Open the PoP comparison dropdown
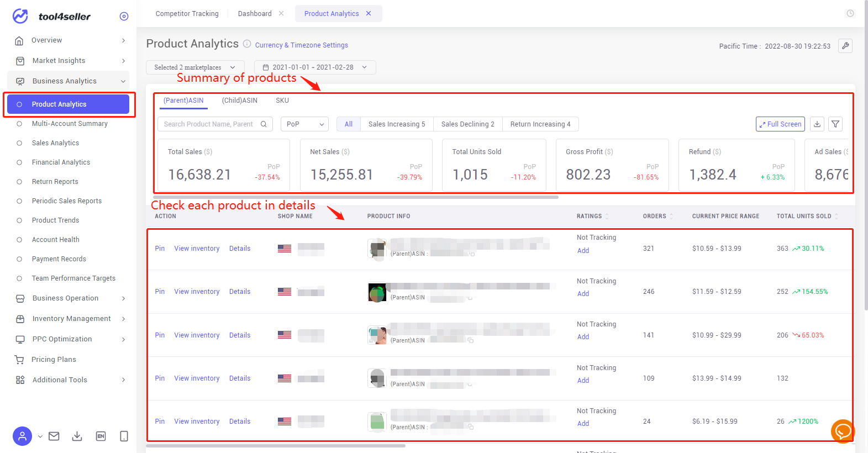 pyautogui.click(x=304, y=124)
